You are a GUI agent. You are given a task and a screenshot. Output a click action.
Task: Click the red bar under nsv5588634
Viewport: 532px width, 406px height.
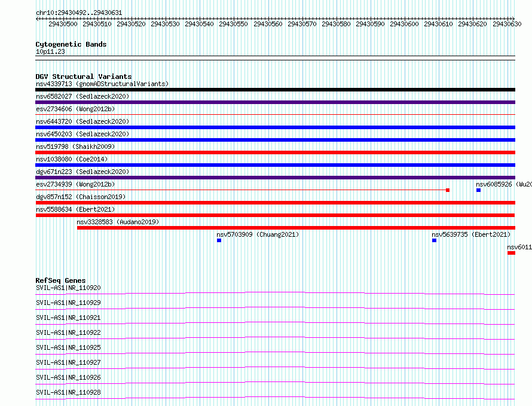click(x=275, y=215)
